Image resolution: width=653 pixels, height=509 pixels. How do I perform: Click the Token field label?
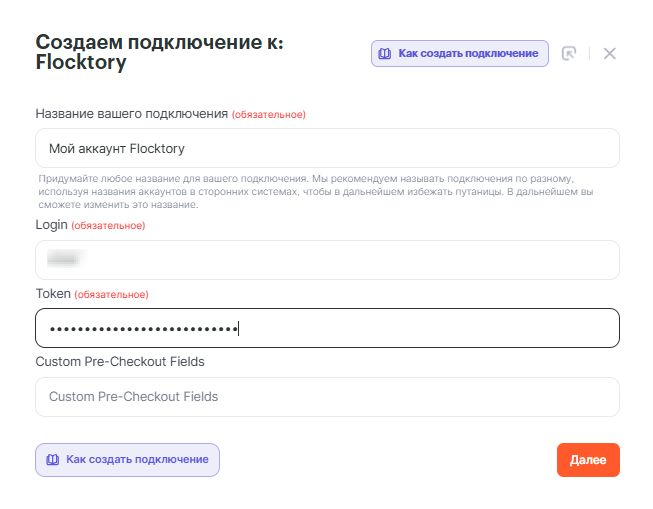[53, 294]
